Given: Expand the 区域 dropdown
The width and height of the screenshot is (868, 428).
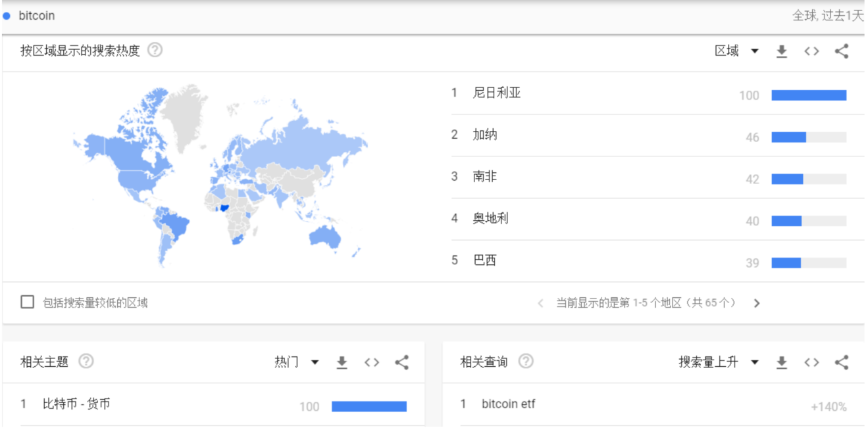Looking at the screenshot, I should 737,51.
